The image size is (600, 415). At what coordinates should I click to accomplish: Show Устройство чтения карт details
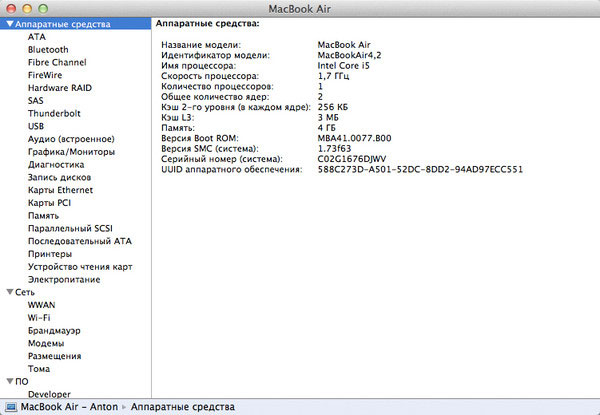tap(80, 267)
